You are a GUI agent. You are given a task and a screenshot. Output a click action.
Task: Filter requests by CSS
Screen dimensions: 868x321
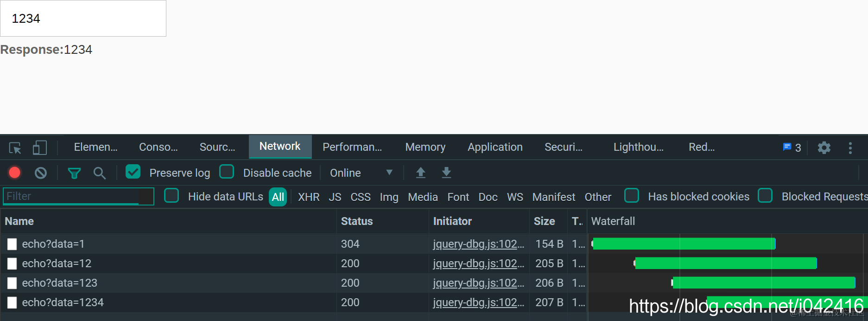point(361,197)
